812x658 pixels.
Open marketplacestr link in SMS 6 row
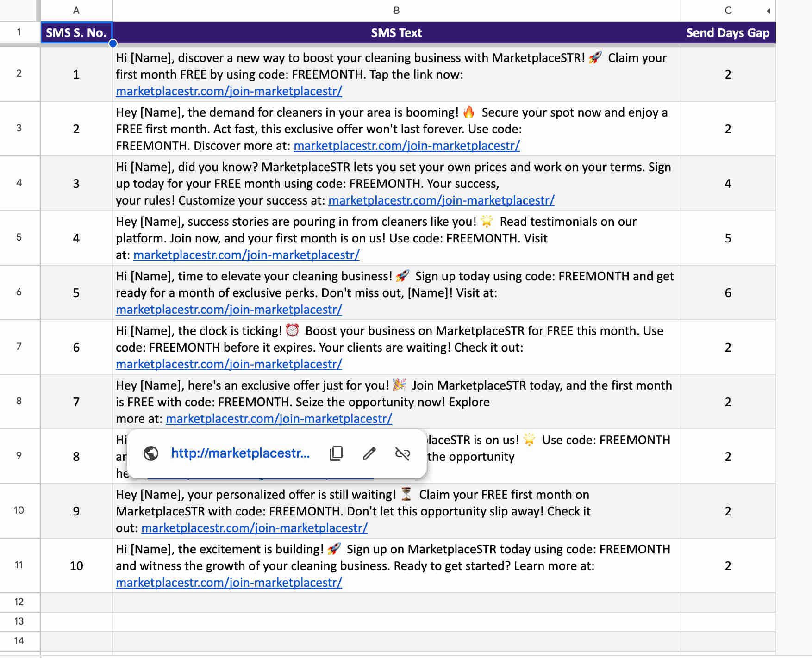[x=229, y=364]
